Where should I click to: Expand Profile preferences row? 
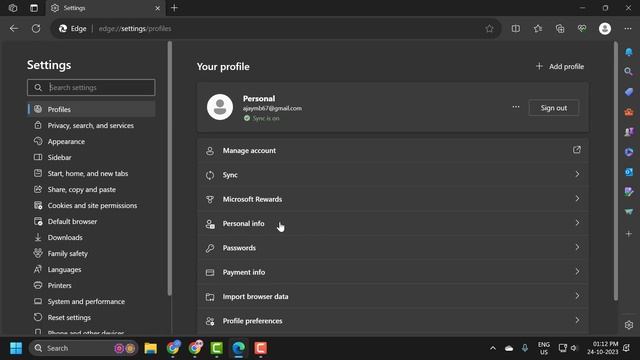click(393, 321)
